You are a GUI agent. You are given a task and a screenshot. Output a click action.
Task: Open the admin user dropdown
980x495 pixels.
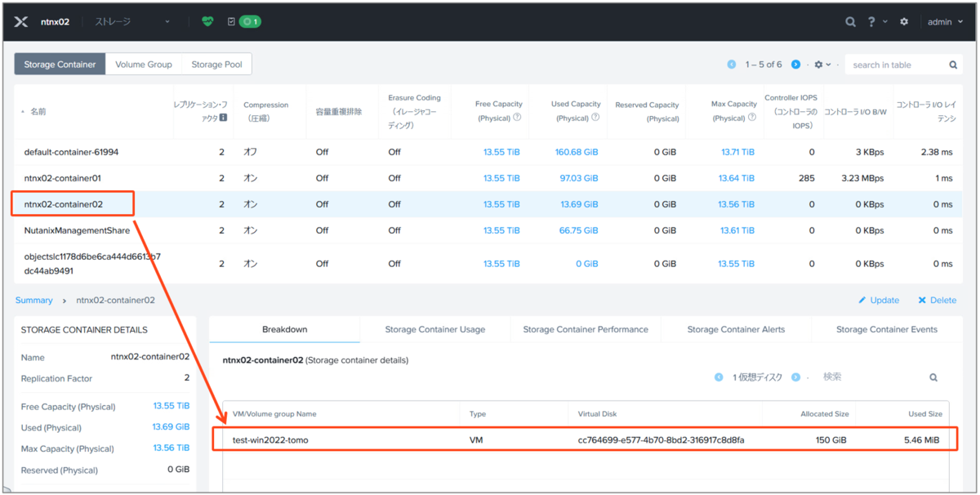click(x=945, y=22)
